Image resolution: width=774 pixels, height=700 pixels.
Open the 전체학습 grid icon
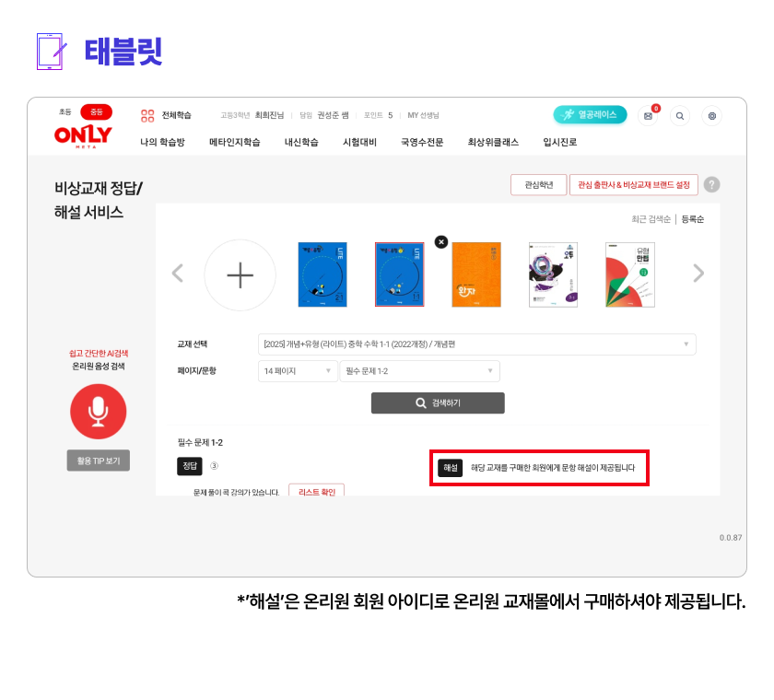click(147, 115)
